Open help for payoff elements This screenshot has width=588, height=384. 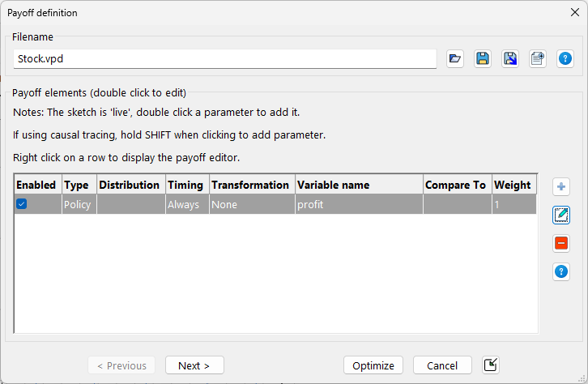coord(561,271)
